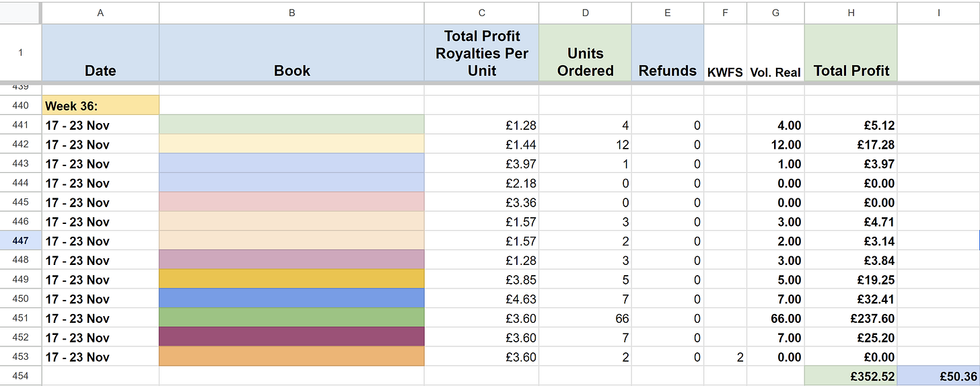Select the 66 units ordered cell

point(585,318)
